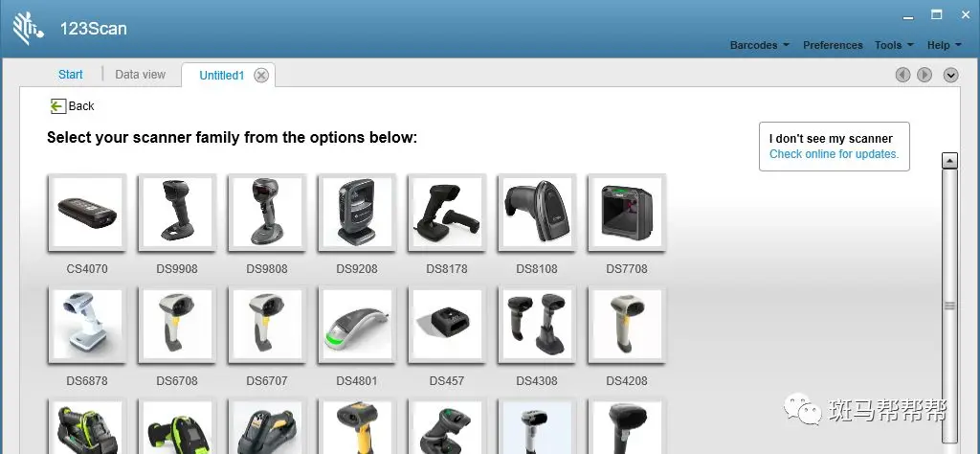Switch to the Data view tab

point(141,75)
